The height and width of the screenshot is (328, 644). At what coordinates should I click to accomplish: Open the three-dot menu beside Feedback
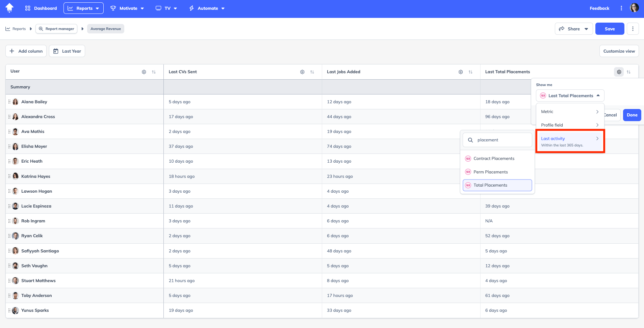pyautogui.click(x=621, y=8)
